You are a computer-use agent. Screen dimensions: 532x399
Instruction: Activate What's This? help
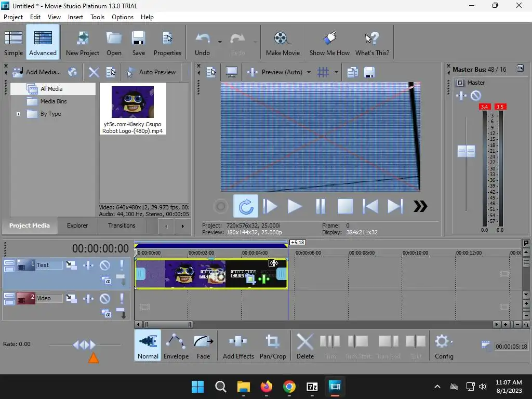(x=372, y=43)
